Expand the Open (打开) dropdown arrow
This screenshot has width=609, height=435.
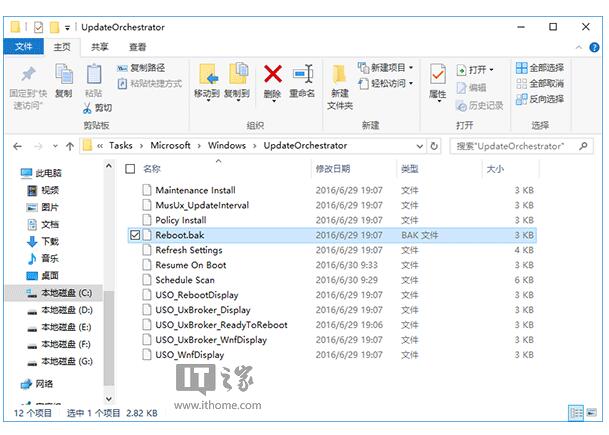(492, 69)
